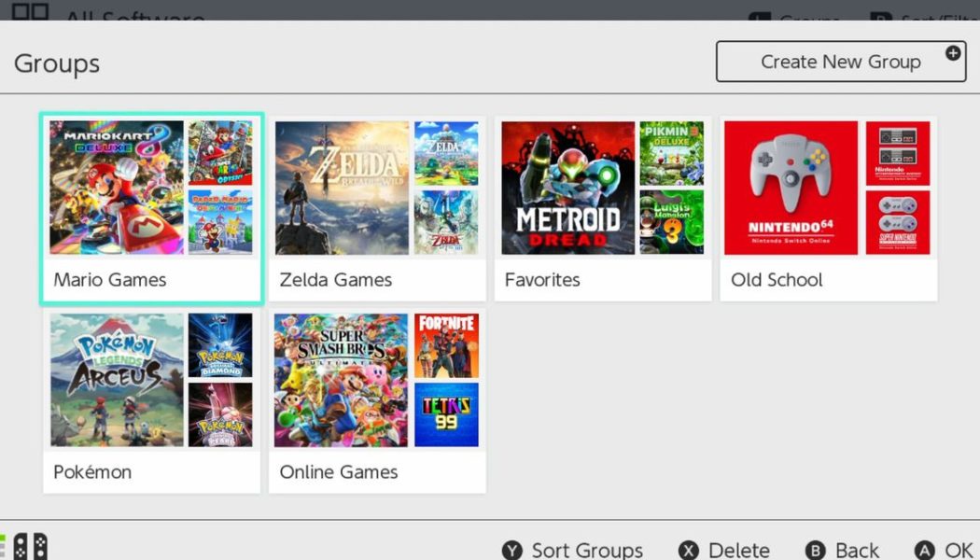Open the Zelda Games group
Screen dimensions: 980x560
[377, 205]
